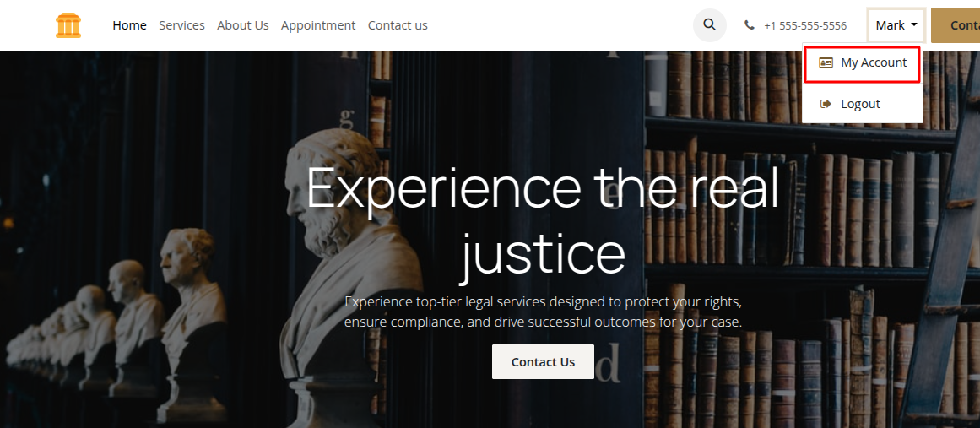Click the phone handset icon
The height and width of the screenshot is (428, 980).
(749, 25)
